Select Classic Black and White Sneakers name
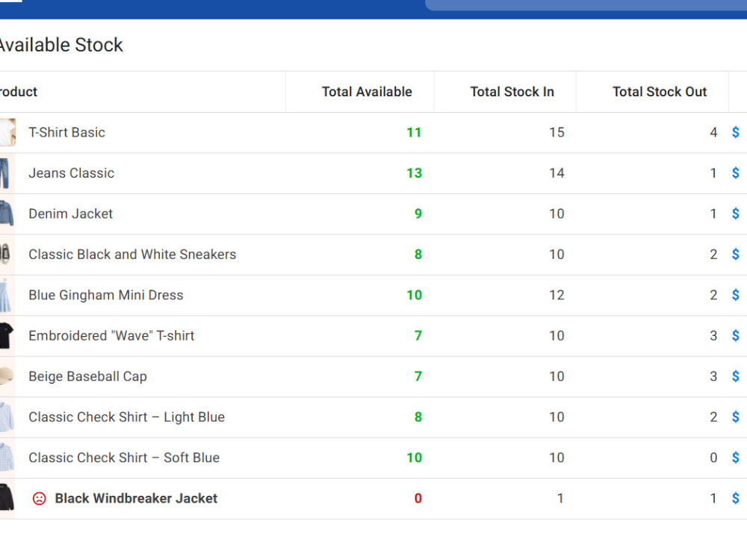The width and height of the screenshot is (747, 560). (x=132, y=255)
